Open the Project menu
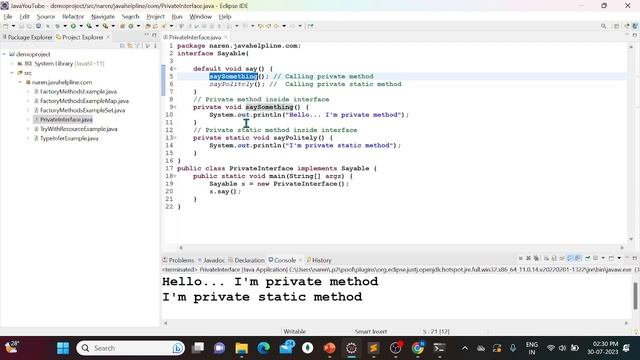 [155, 17]
